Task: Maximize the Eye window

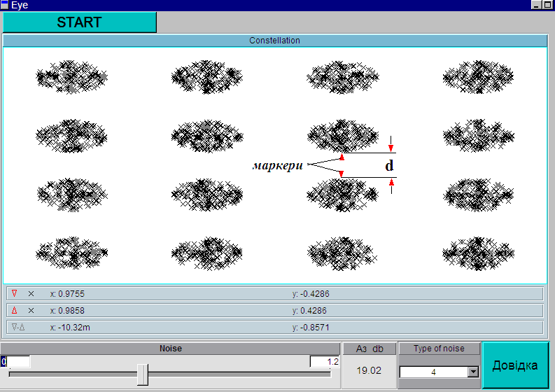Action: tap(547, 5)
